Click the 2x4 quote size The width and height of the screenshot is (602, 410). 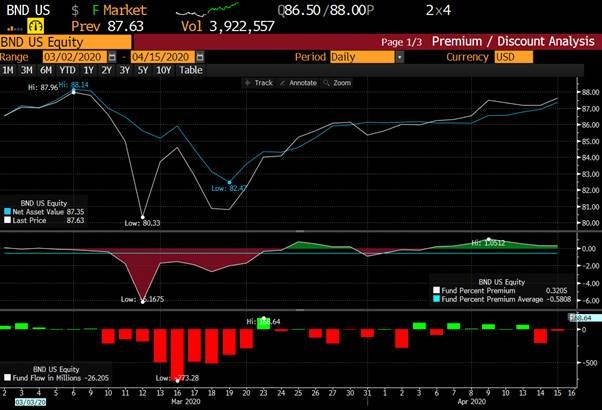click(x=438, y=10)
